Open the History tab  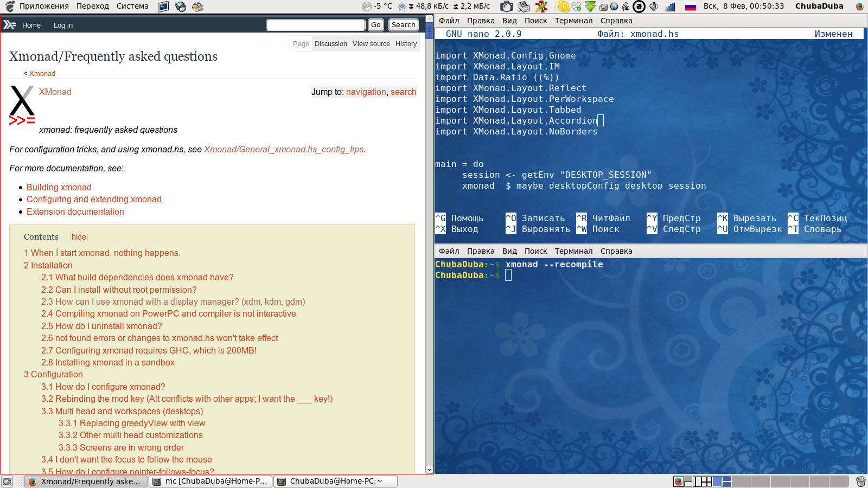coord(406,44)
